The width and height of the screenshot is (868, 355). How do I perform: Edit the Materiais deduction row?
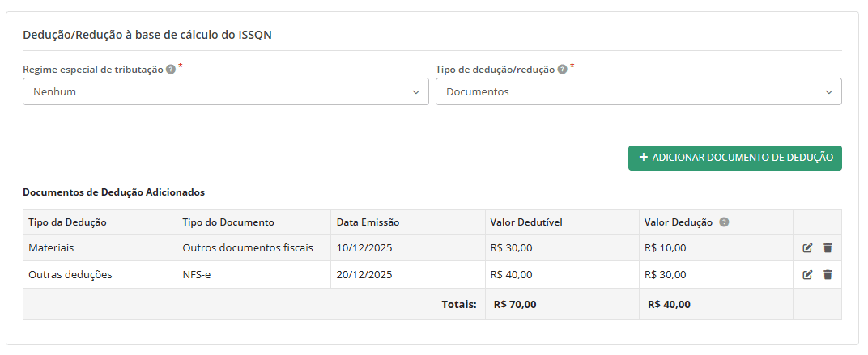pyautogui.click(x=807, y=248)
